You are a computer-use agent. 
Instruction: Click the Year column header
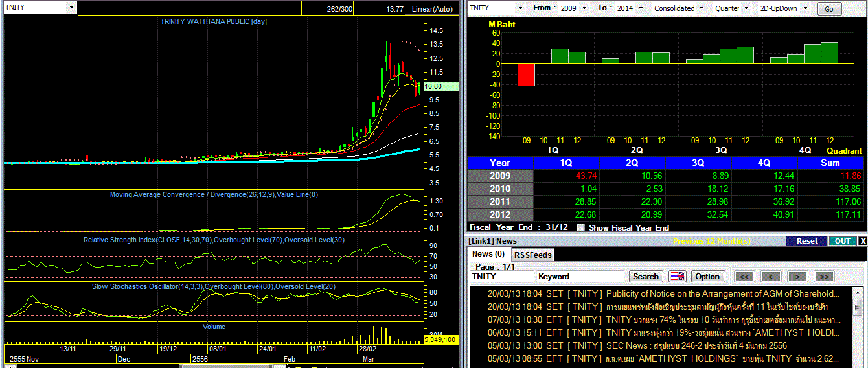pos(500,163)
